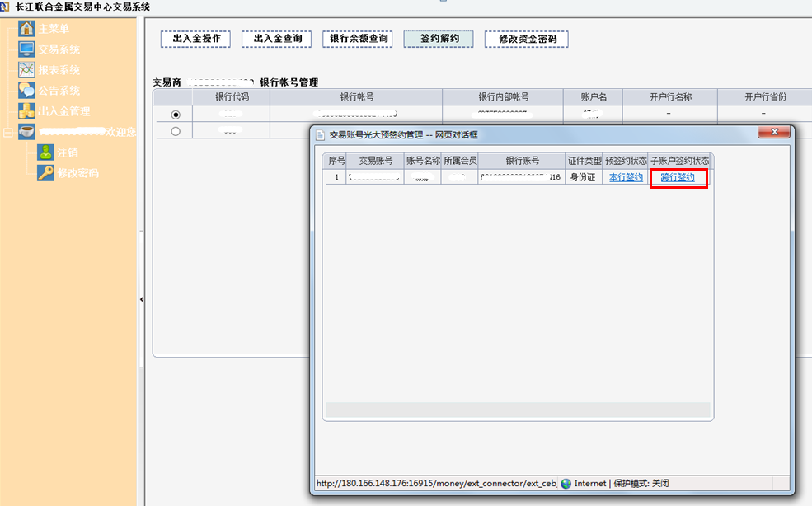The width and height of the screenshot is (812, 506).
Task: Click the 主菜单 home icon
Action: (26, 30)
